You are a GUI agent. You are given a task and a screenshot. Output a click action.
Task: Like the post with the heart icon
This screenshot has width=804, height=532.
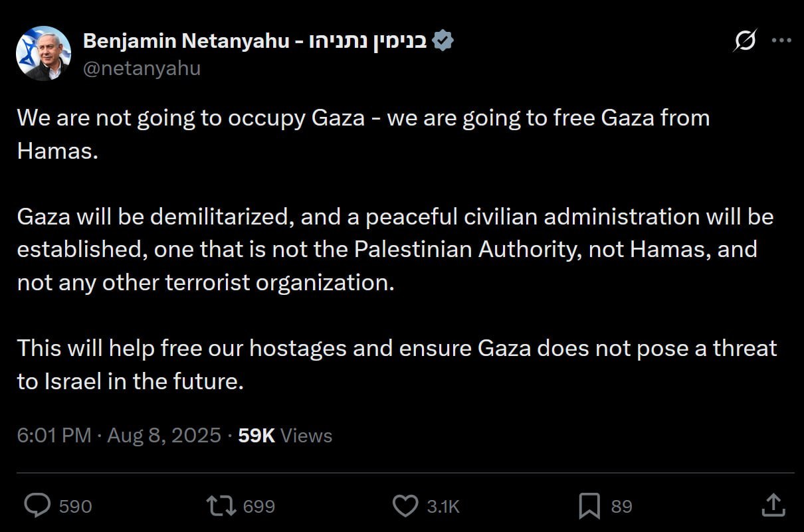coord(405,506)
